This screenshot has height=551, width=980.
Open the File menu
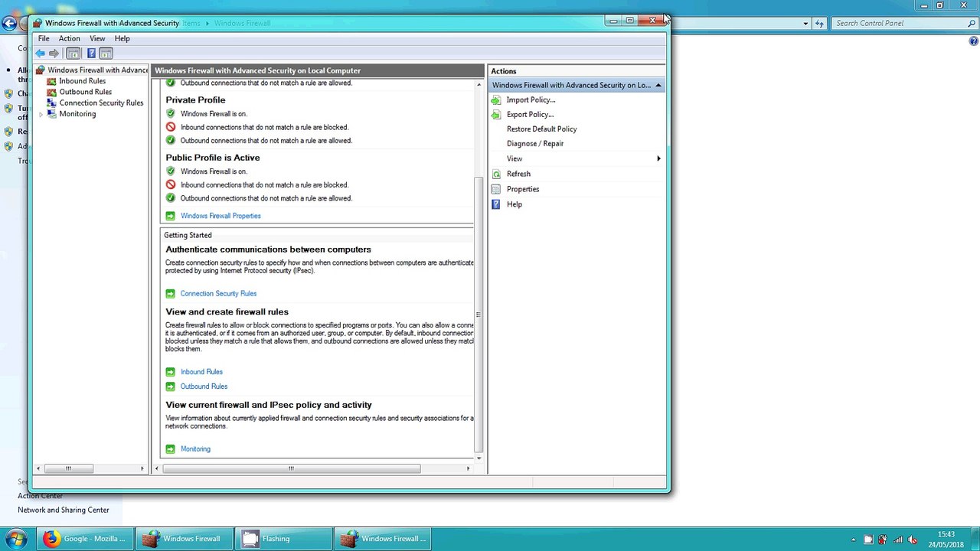(44, 38)
